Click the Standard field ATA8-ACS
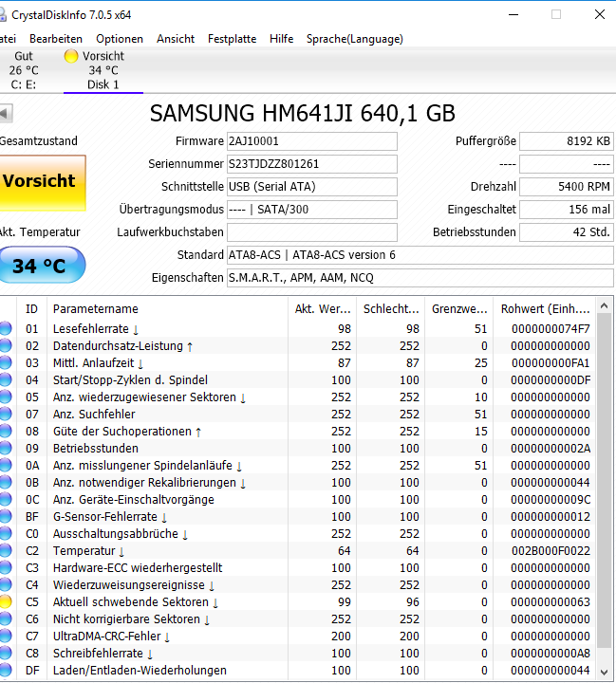 tap(420, 255)
